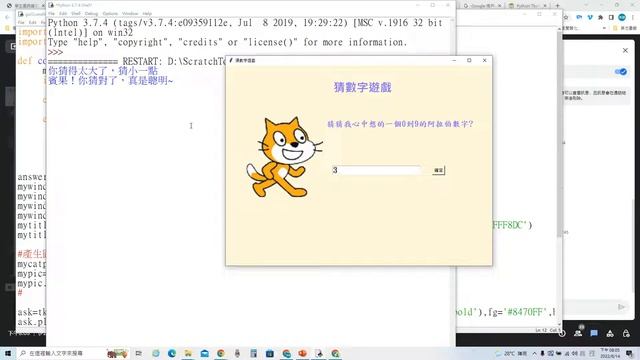Click the scroll-down arrow of the editor scrollbar
Screen dimensions: 640x360
click(x=559, y=324)
